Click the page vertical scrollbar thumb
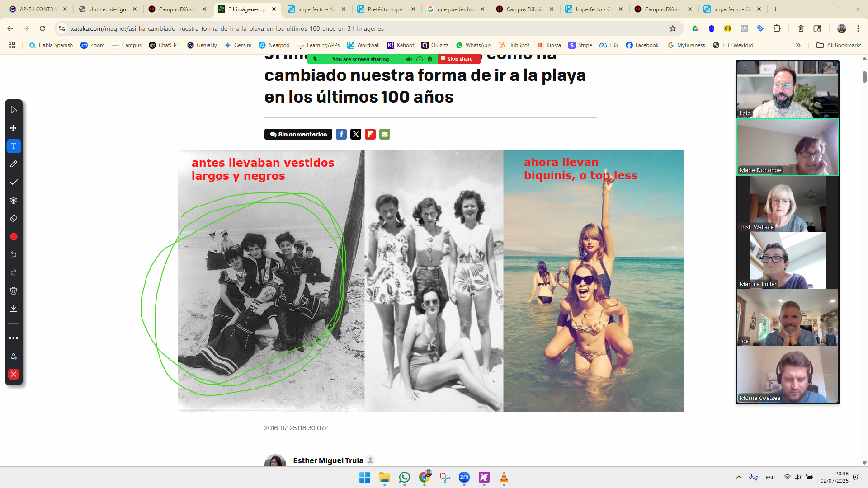Image resolution: width=868 pixels, height=488 pixels. (x=864, y=77)
